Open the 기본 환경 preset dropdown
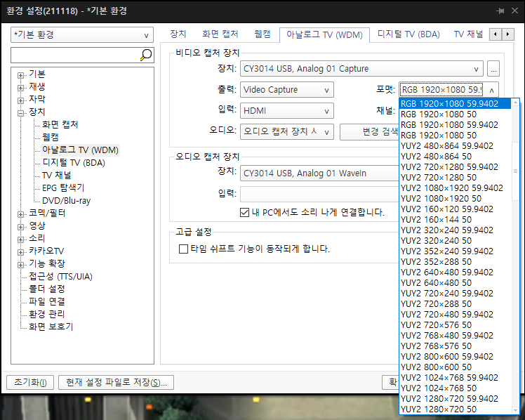 (x=81, y=34)
